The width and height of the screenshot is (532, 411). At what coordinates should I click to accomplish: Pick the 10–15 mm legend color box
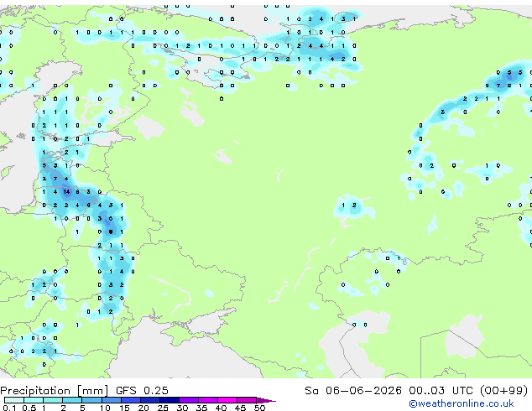pyautogui.click(x=111, y=400)
